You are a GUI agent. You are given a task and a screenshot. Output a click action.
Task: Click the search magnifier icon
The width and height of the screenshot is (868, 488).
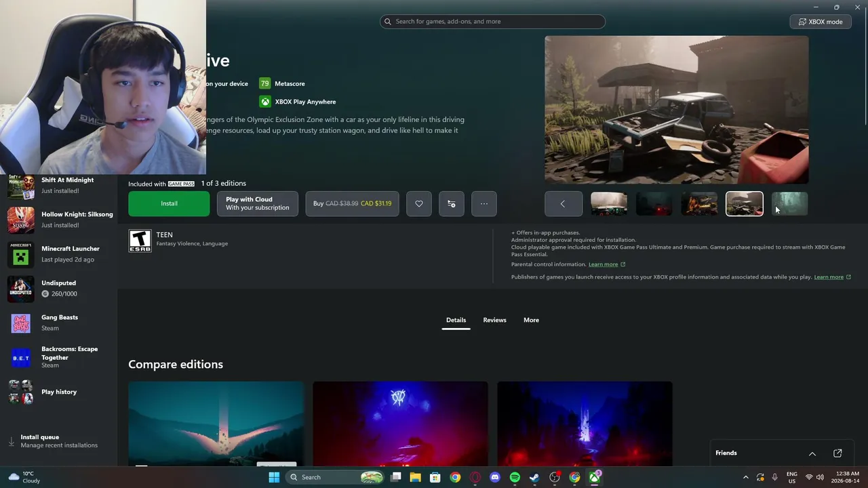pyautogui.click(x=388, y=22)
